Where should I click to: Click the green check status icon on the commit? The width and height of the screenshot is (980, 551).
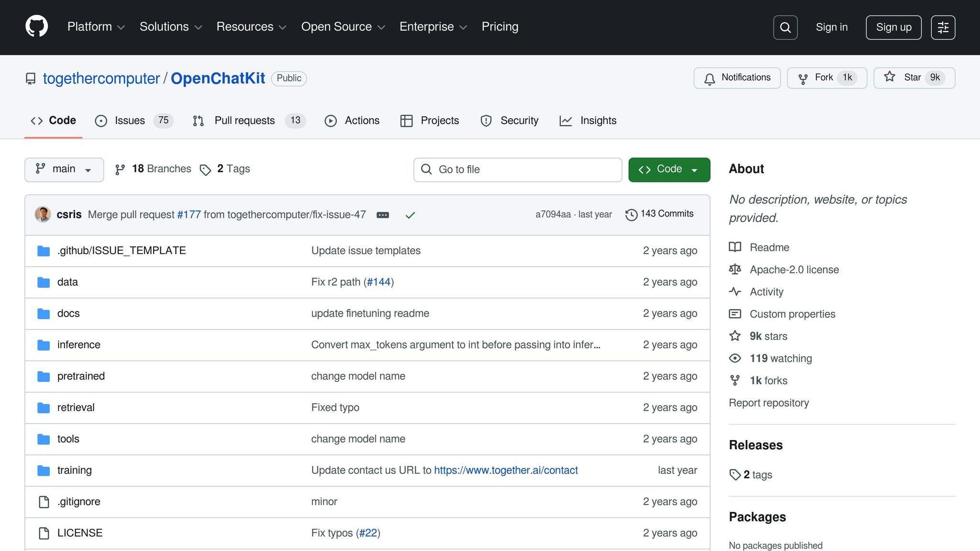(x=410, y=215)
